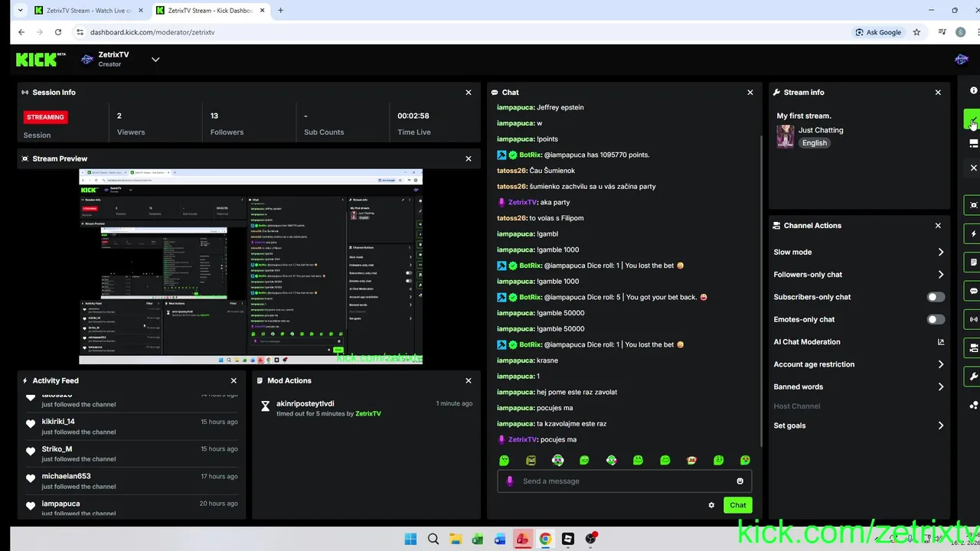Image resolution: width=980 pixels, height=551 pixels.
Task: Open the layout panels sidebar icon
Action: point(973,143)
